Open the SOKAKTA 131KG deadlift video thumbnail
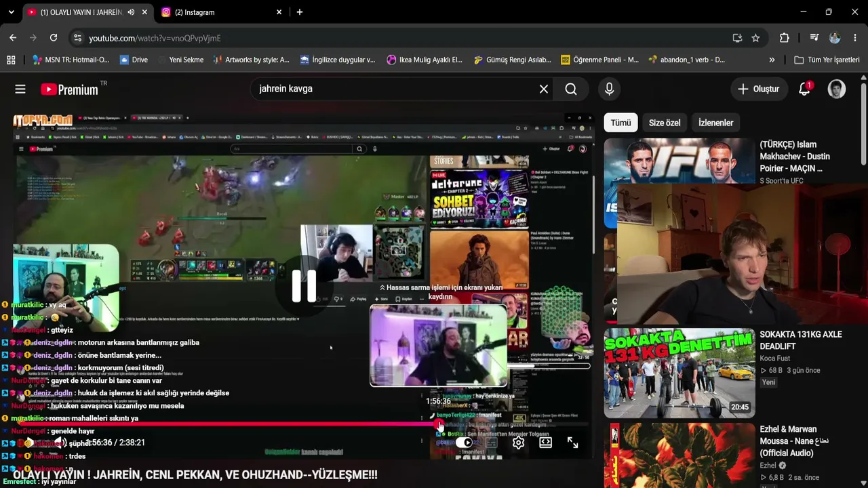The width and height of the screenshot is (868, 488). (679, 373)
